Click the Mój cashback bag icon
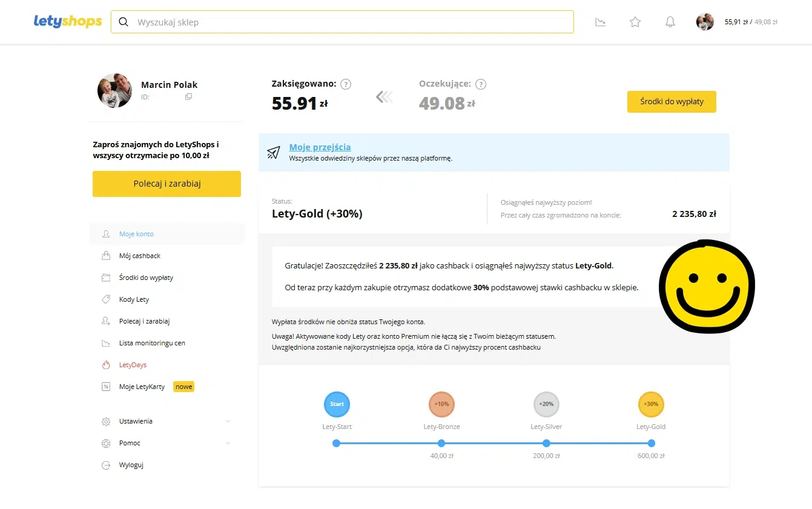 [x=106, y=256]
